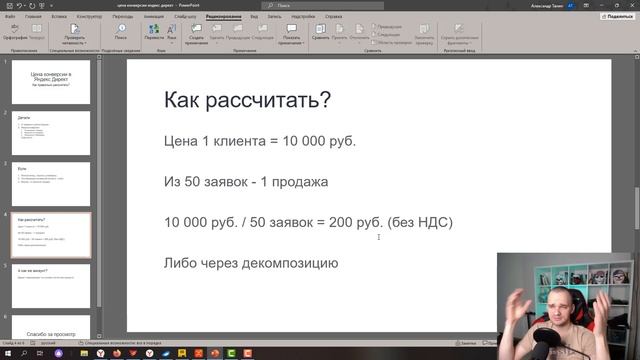Click the Undo arrow in title bar

[19, 6]
